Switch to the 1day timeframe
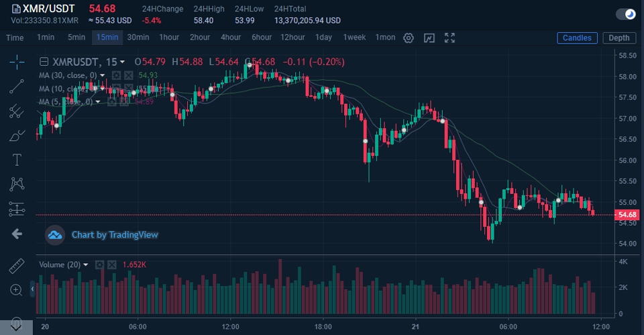 pos(323,38)
